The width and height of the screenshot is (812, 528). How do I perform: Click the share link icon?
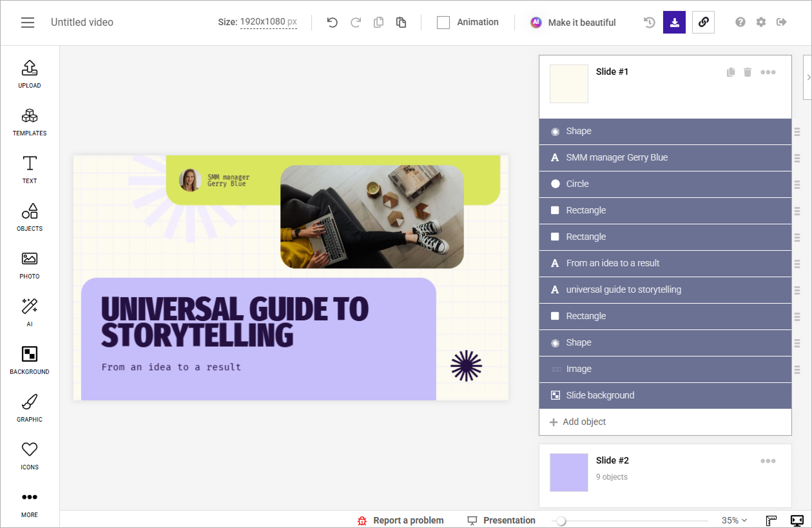[703, 23]
